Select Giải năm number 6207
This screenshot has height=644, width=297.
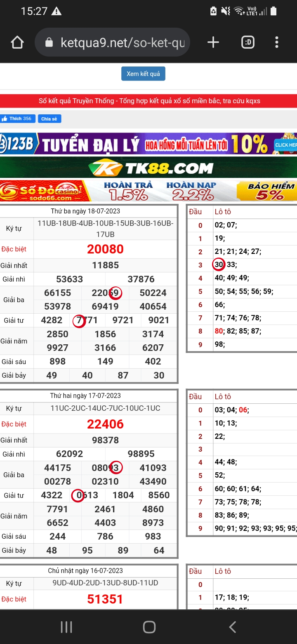(x=153, y=348)
